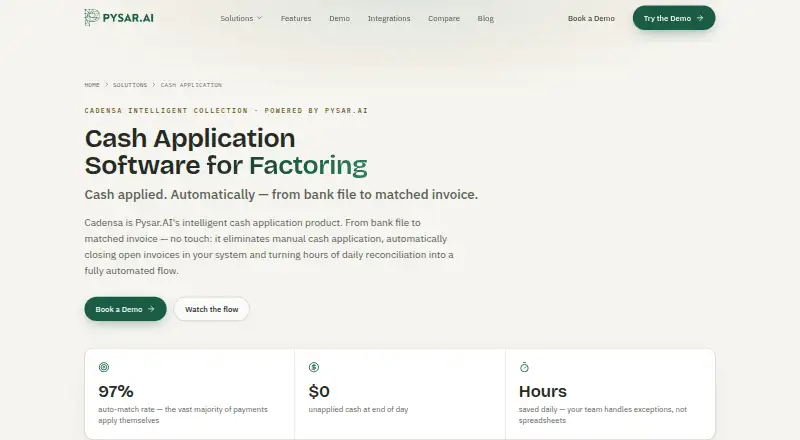Click the 'saved daily' description text
The image size is (800, 440).
click(603, 414)
